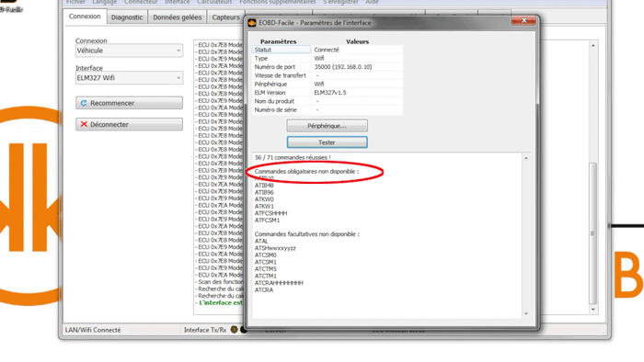Viewport: 644px width, 362px height.
Task: Click the red X icon on Déconnecter
Action: 84,124
